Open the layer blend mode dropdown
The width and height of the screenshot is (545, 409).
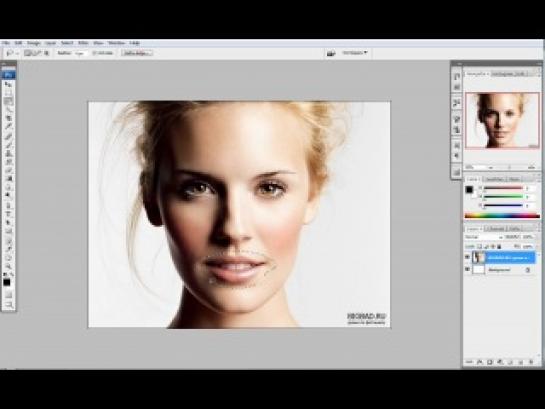pos(484,237)
